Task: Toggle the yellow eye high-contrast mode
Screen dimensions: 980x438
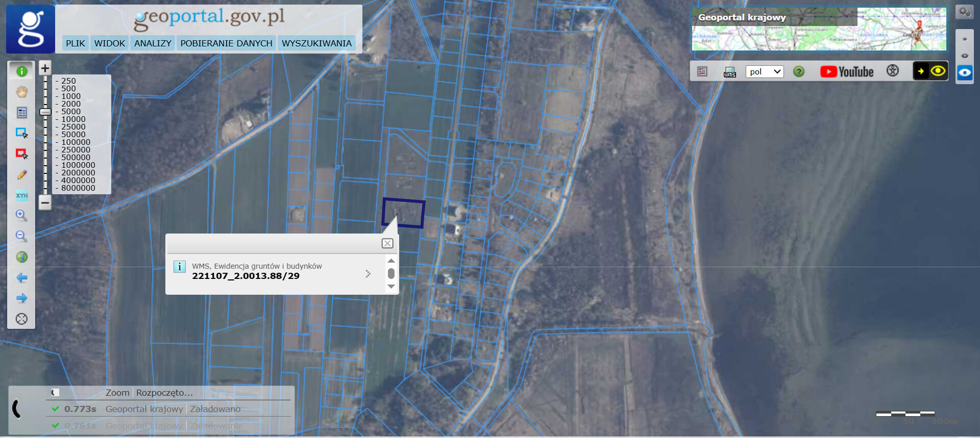Action: point(938,71)
